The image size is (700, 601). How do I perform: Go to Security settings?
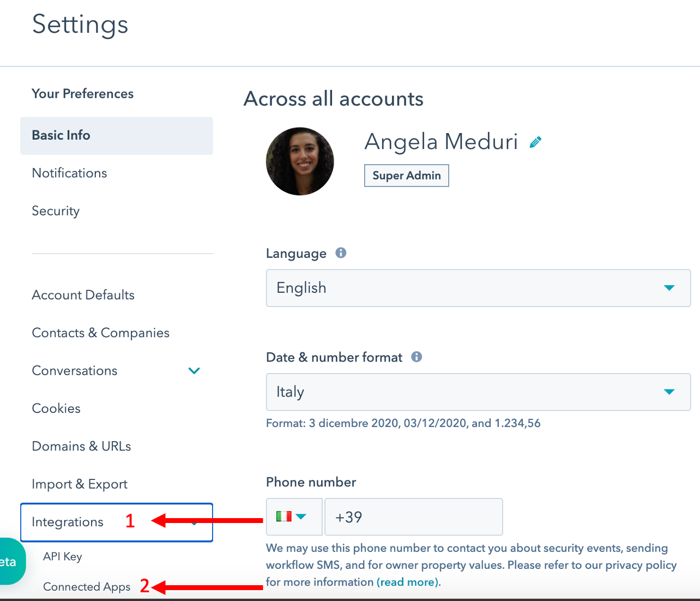coord(56,211)
